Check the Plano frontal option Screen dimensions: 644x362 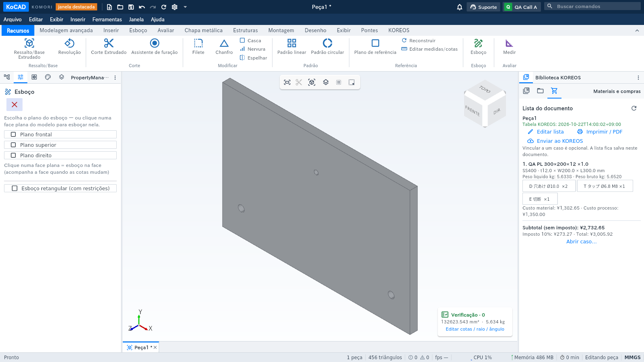[60, 134]
